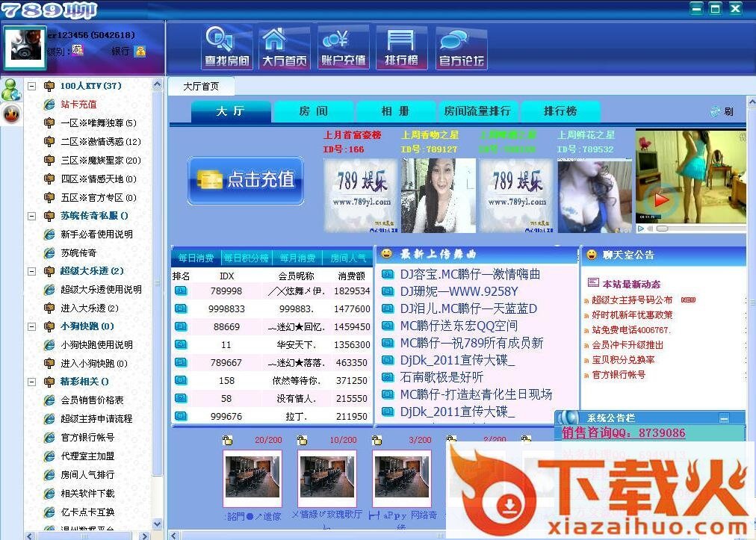756x540 pixels.
Task: Click the lock icon for 3/200 room
Action: click(377, 440)
